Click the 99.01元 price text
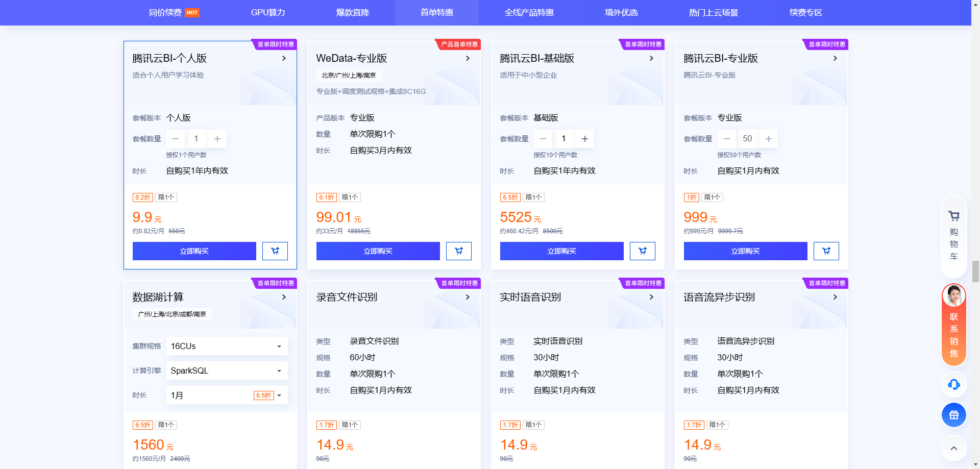This screenshot has height=469, width=980. [x=338, y=217]
